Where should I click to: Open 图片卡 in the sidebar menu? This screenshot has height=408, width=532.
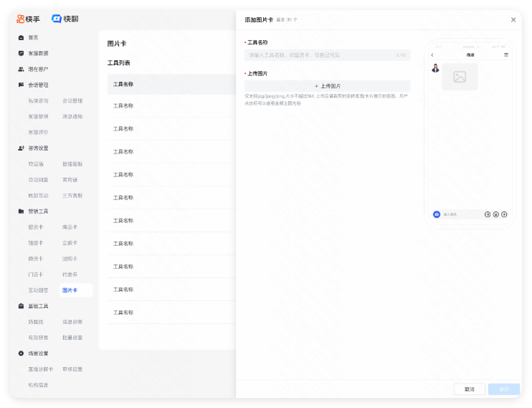(70, 290)
